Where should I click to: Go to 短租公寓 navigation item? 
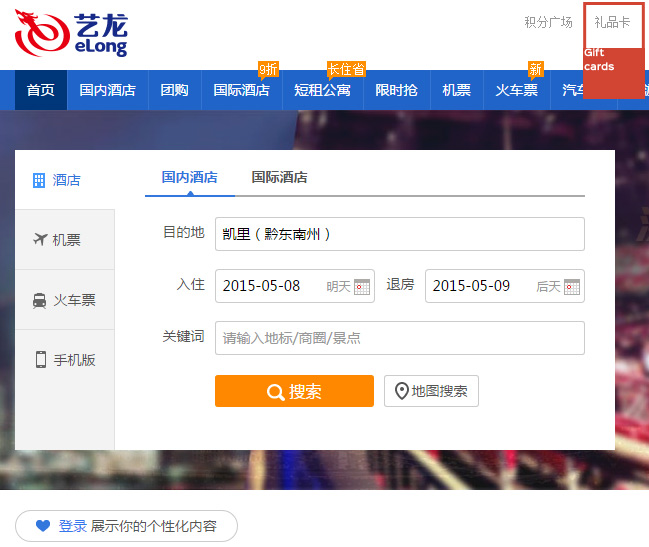pos(322,90)
